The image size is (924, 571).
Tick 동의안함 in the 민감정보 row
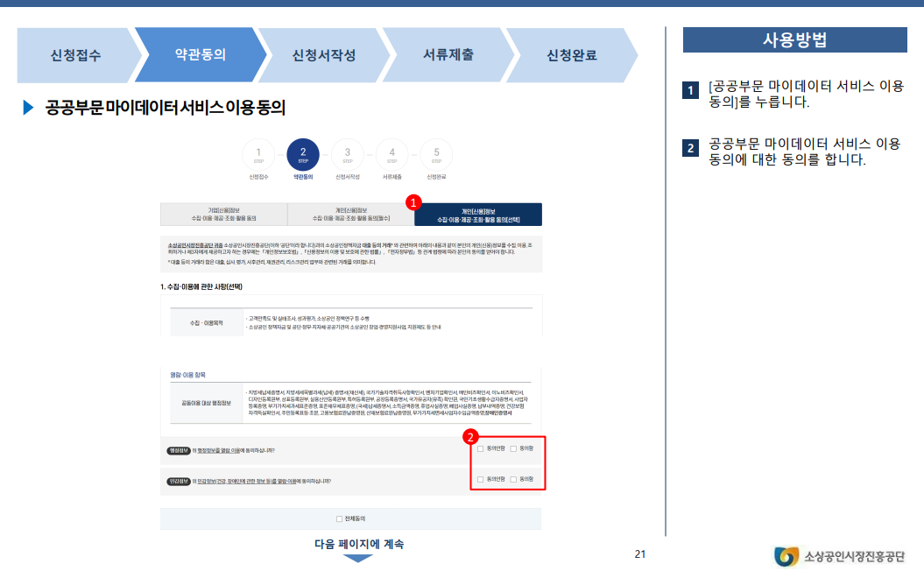480,480
